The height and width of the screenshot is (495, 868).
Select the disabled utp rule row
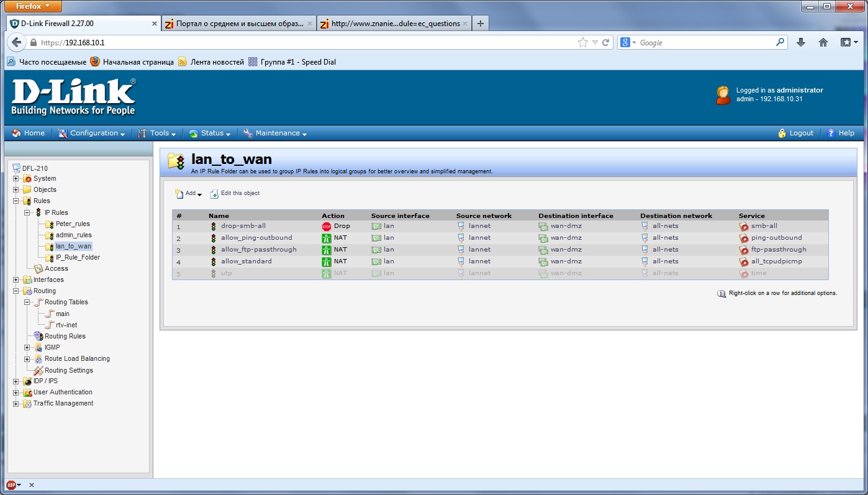click(500, 273)
